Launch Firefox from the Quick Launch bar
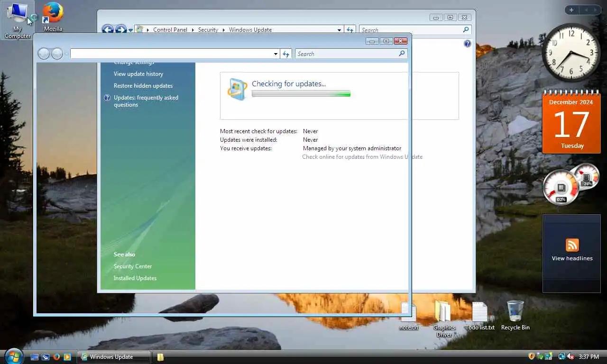 coord(56,357)
